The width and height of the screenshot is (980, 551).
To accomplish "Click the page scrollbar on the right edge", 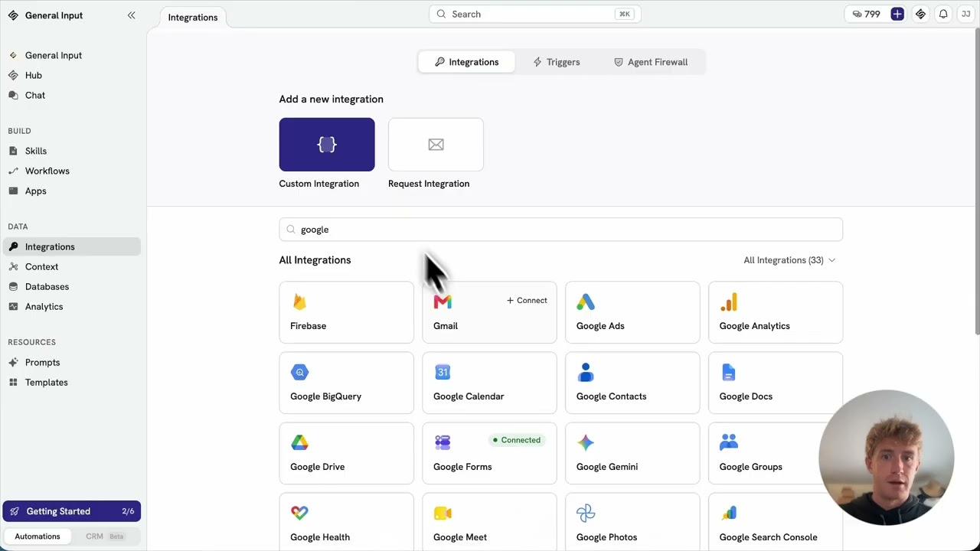I will 977,181.
